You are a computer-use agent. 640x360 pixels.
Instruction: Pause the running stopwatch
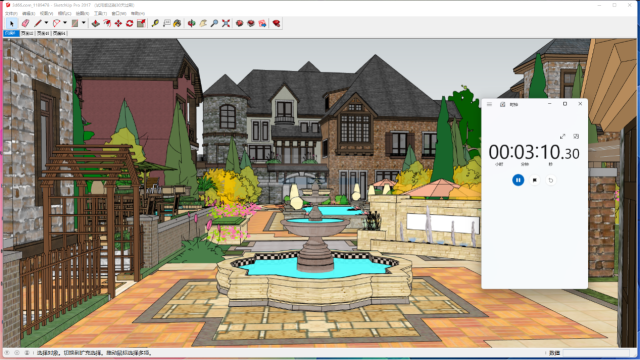[518, 180]
